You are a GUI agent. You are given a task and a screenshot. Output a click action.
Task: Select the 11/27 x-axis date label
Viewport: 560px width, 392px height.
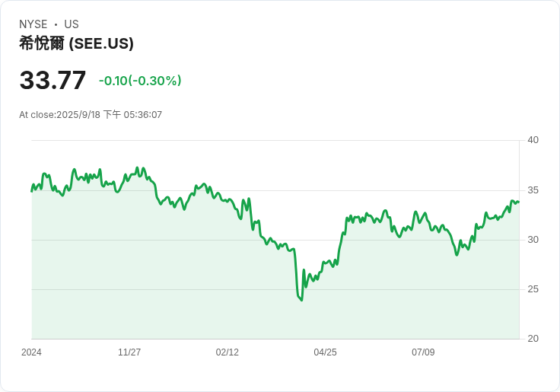pyautogui.click(x=129, y=352)
